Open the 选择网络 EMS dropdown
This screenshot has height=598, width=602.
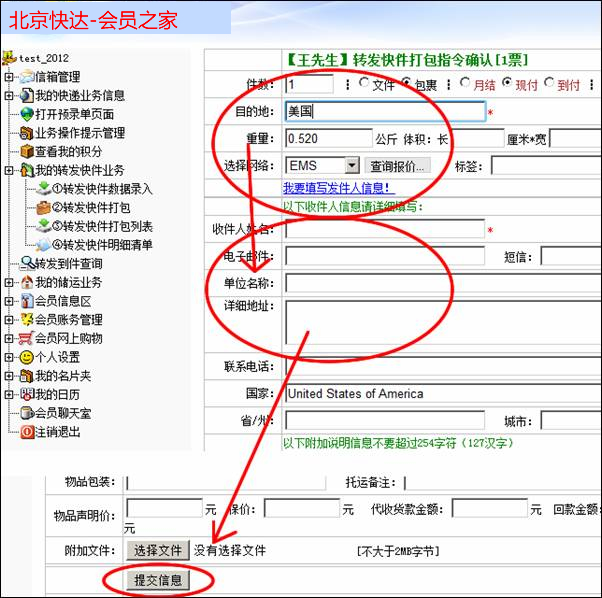coord(352,165)
